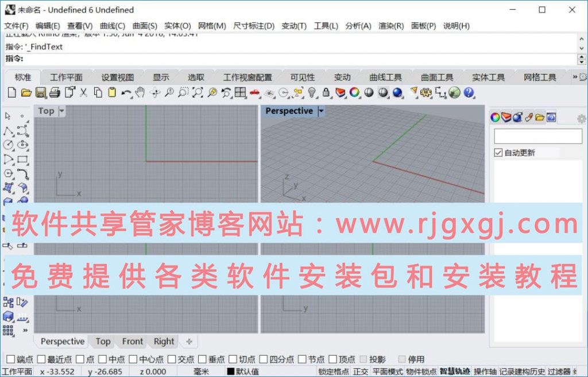This screenshot has width=588, height=377.
Task: Click the New file icon
Action: coord(11,93)
